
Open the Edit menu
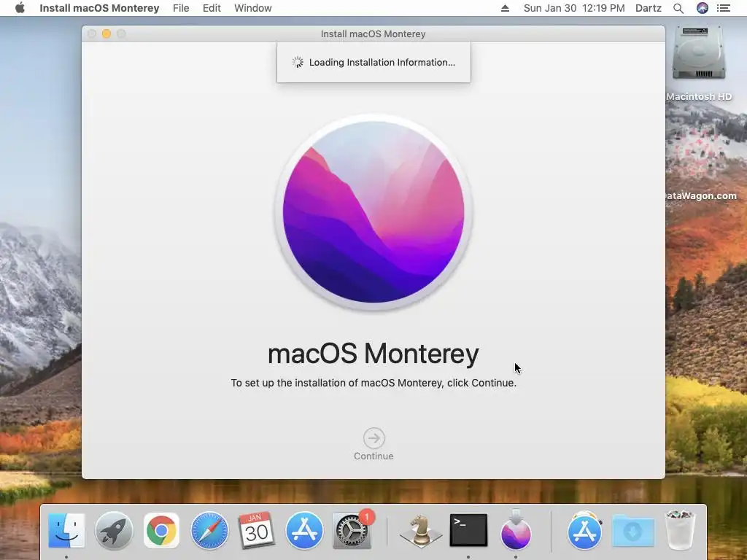(212, 8)
